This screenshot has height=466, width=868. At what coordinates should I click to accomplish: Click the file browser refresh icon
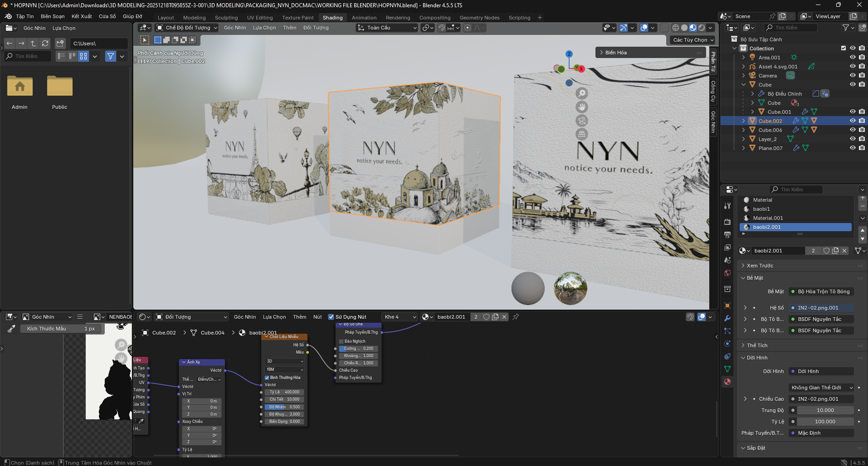[45, 44]
